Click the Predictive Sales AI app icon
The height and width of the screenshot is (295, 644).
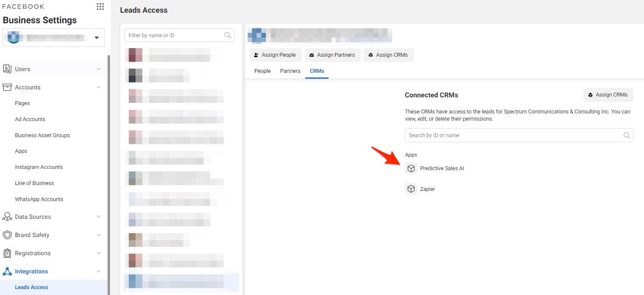(411, 168)
